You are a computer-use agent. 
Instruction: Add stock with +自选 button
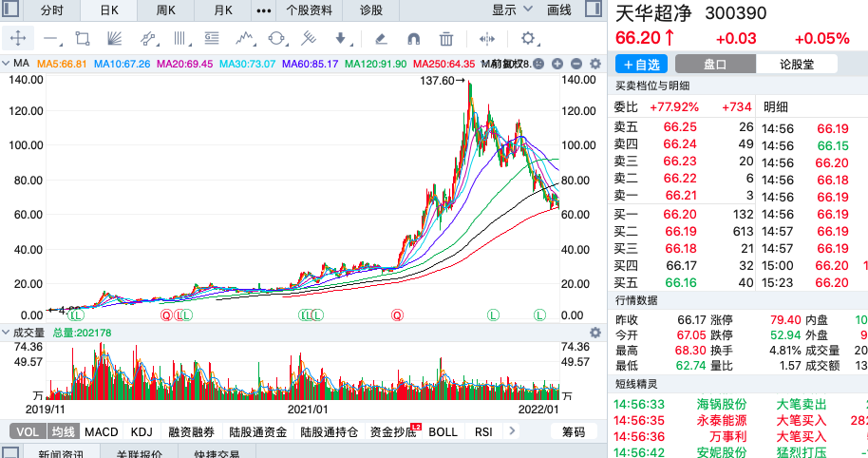(642, 64)
